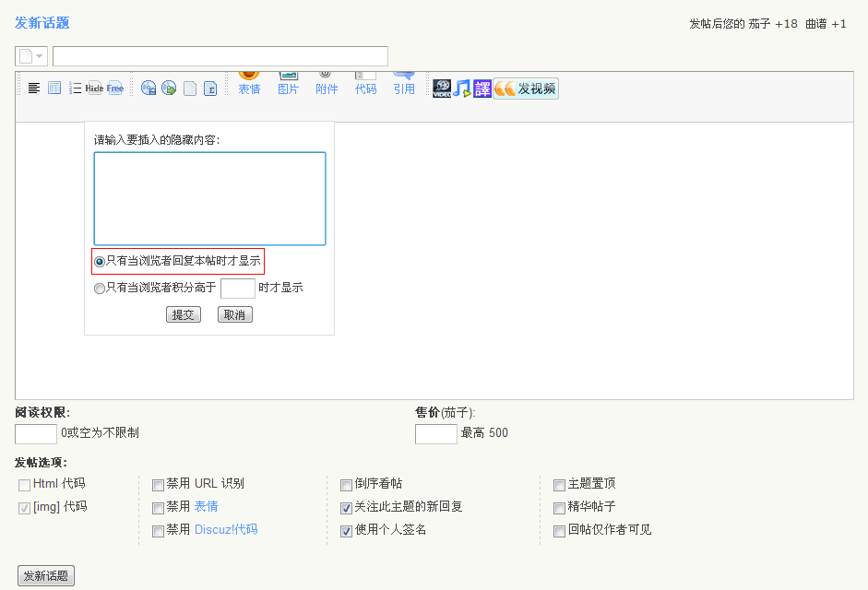Click the purple 譯 translate icon
The width and height of the screenshot is (868, 590).
coord(482,88)
